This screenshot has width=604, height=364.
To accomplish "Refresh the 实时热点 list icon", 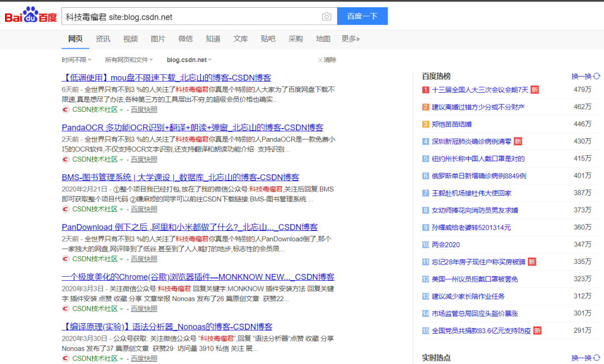I will tap(597, 358).
